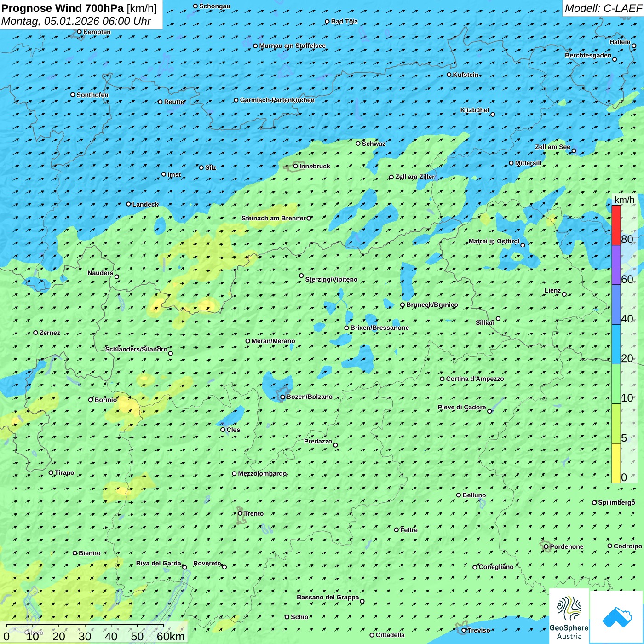The height and width of the screenshot is (644, 644).
Task: Select the Kufstein location marker
Action: click(449, 75)
